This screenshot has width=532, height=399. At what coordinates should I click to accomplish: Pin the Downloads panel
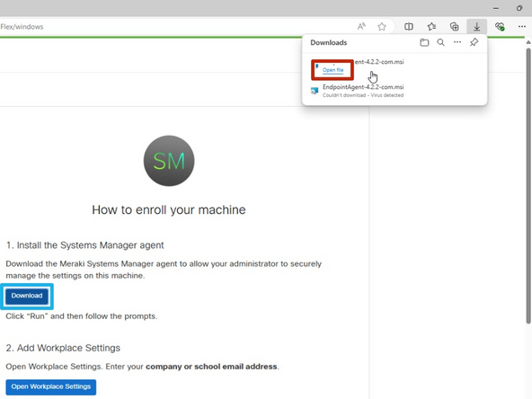point(474,42)
